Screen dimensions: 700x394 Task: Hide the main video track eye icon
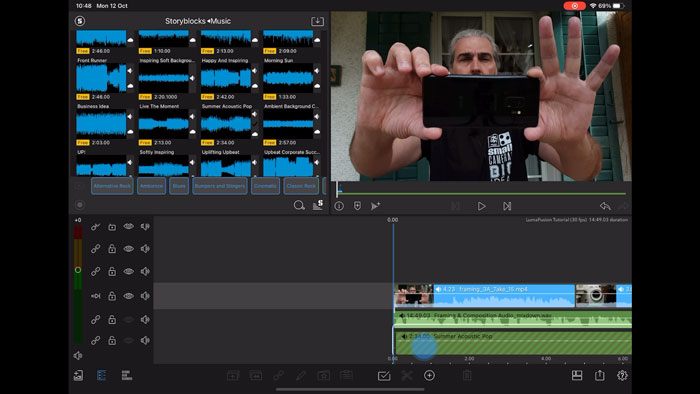pyautogui.click(x=129, y=296)
